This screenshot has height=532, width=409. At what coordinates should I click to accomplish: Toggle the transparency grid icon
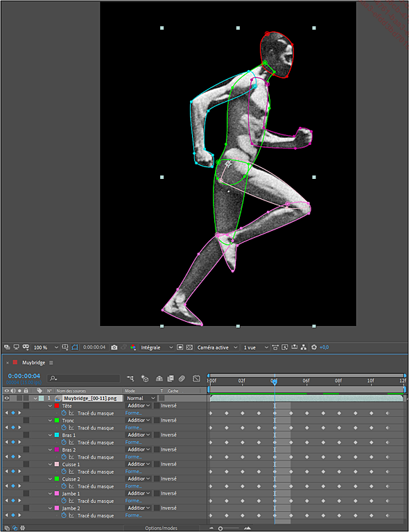tap(189, 347)
